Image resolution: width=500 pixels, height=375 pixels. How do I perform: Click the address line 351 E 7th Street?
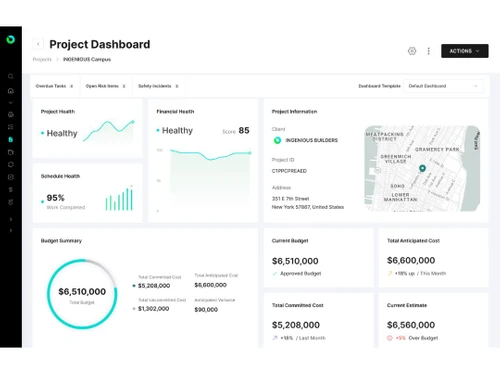coord(290,199)
